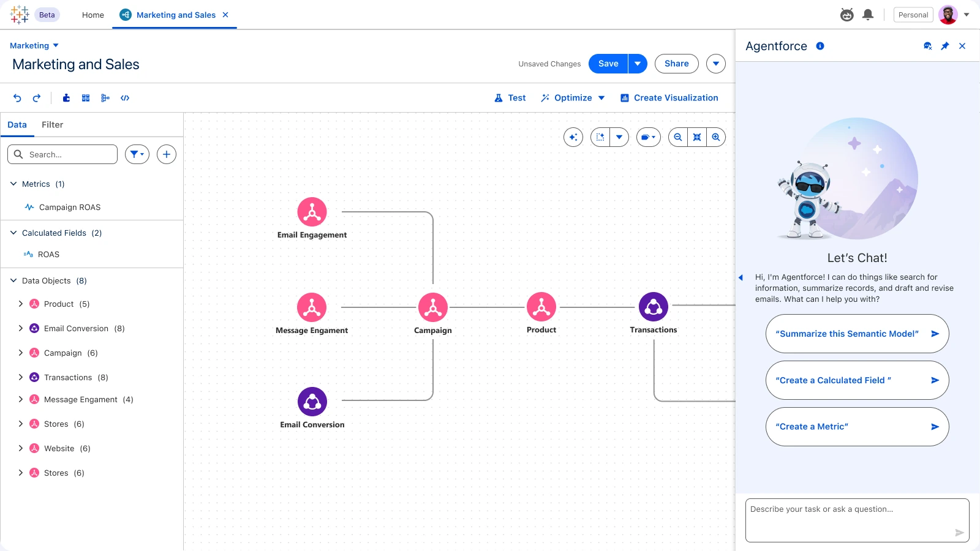Viewport: 980px width, 551px height.
Task: Open the Agentforce info icon
Action: click(820, 46)
